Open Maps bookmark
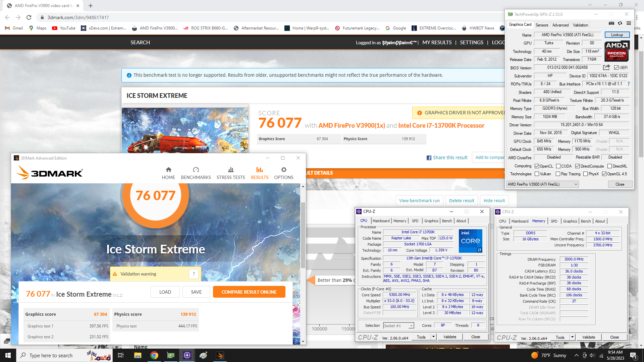Image resolution: width=644 pixels, height=362 pixels. pyautogui.click(x=38, y=28)
